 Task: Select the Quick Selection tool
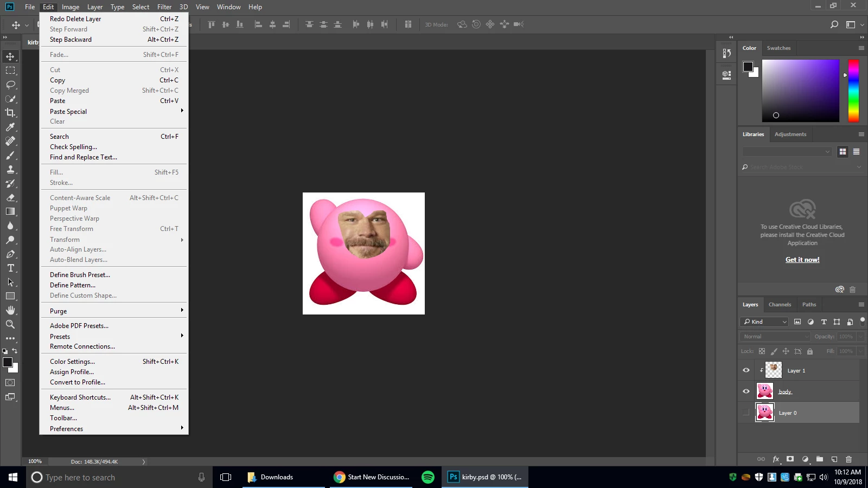(10, 99)
